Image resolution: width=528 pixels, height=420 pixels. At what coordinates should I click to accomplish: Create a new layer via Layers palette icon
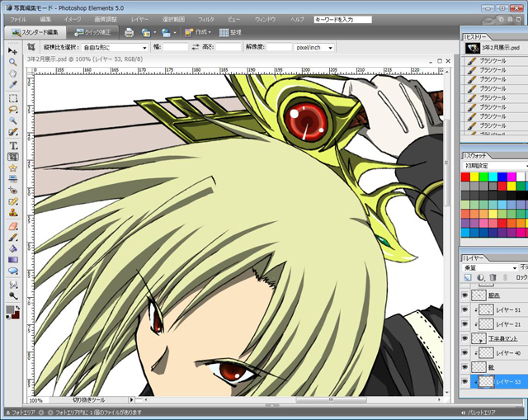[x=468, y=277]
